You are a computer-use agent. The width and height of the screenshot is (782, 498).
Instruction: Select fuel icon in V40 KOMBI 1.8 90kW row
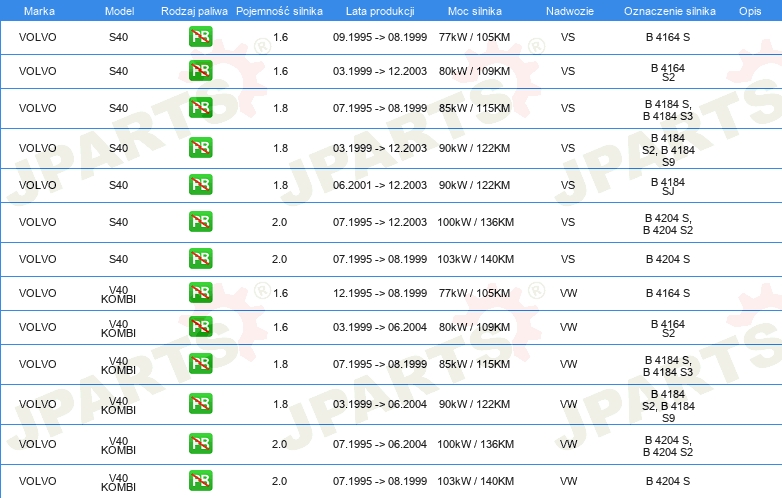click(x=200, y=404)
